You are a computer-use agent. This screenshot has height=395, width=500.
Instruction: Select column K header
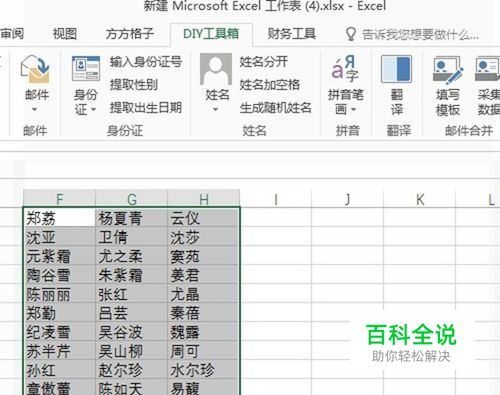point(420,199)
